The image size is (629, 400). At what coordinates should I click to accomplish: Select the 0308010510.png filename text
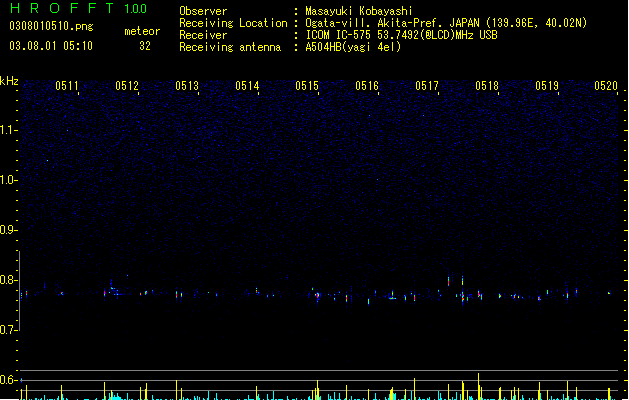51,26
